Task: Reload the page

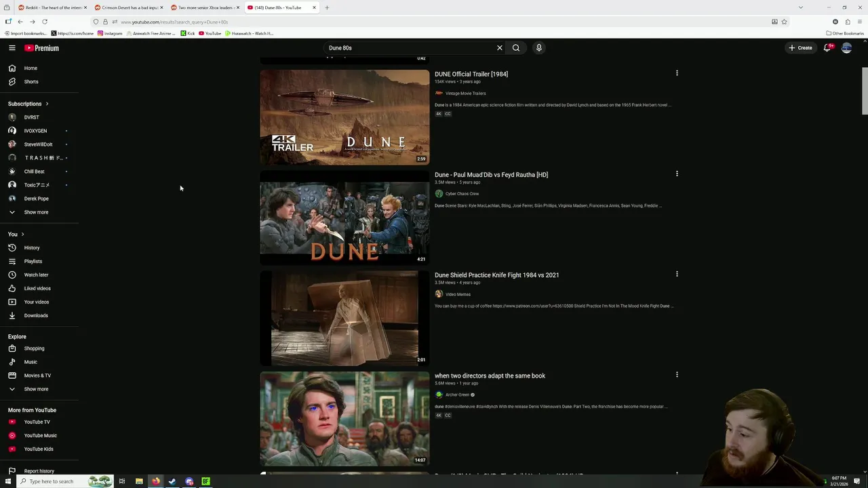Action: (x=45, y=22)
